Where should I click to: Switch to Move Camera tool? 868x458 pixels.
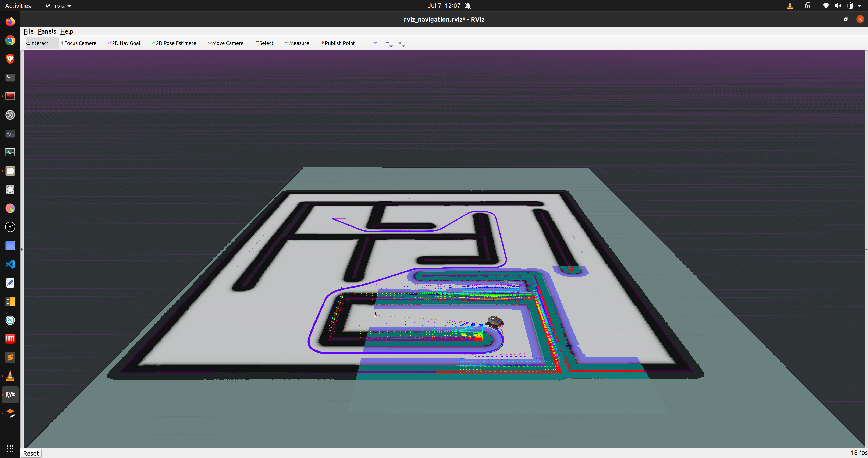coord(226,43)
